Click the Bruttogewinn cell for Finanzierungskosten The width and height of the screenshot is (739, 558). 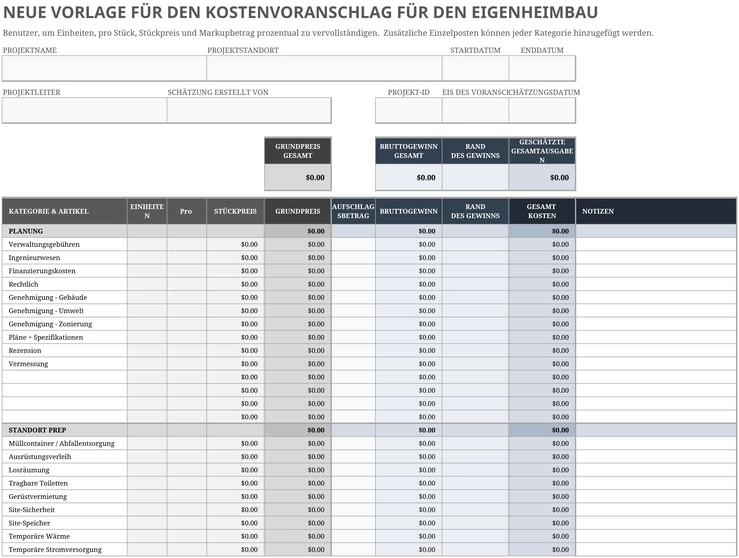(x=409, y=271)
